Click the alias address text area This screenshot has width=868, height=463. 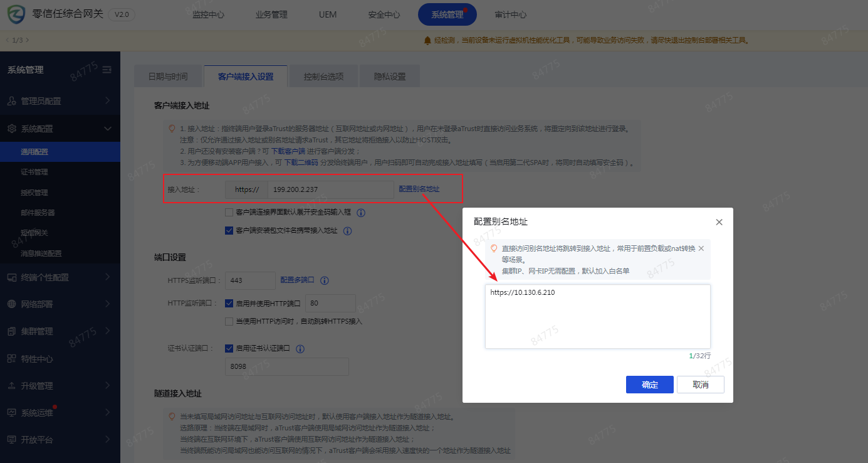[597, 317]
